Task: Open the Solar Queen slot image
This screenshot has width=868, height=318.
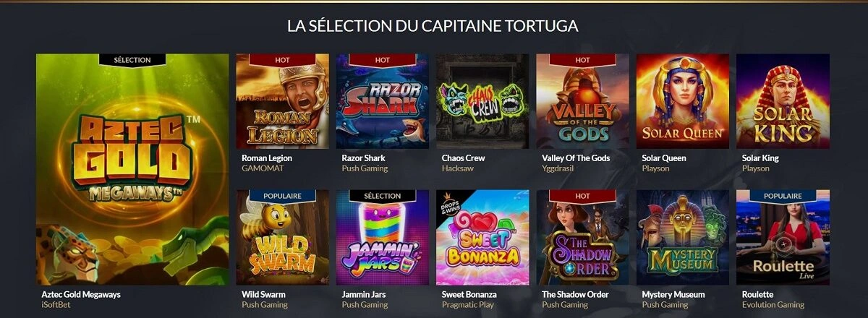Action: tap(682, 101)
